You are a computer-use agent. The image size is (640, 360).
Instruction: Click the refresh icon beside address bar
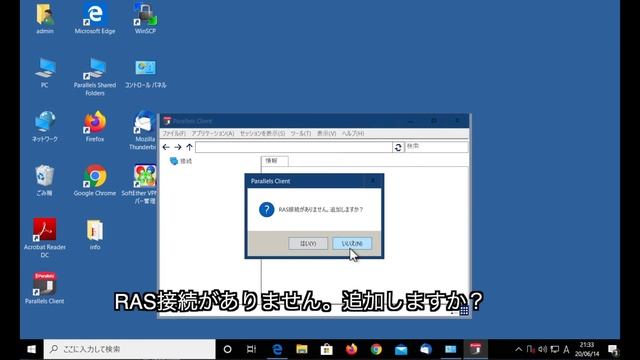tap(398, 147)
